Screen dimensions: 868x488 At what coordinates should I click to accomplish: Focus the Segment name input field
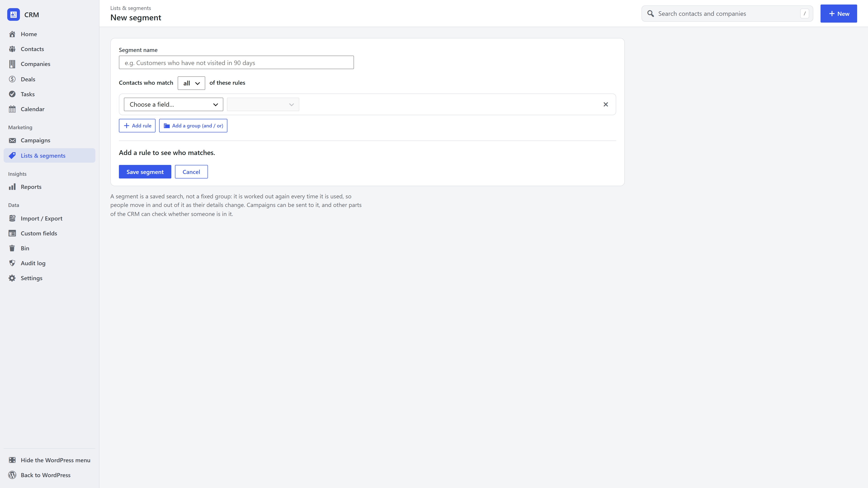click(236, 63)
